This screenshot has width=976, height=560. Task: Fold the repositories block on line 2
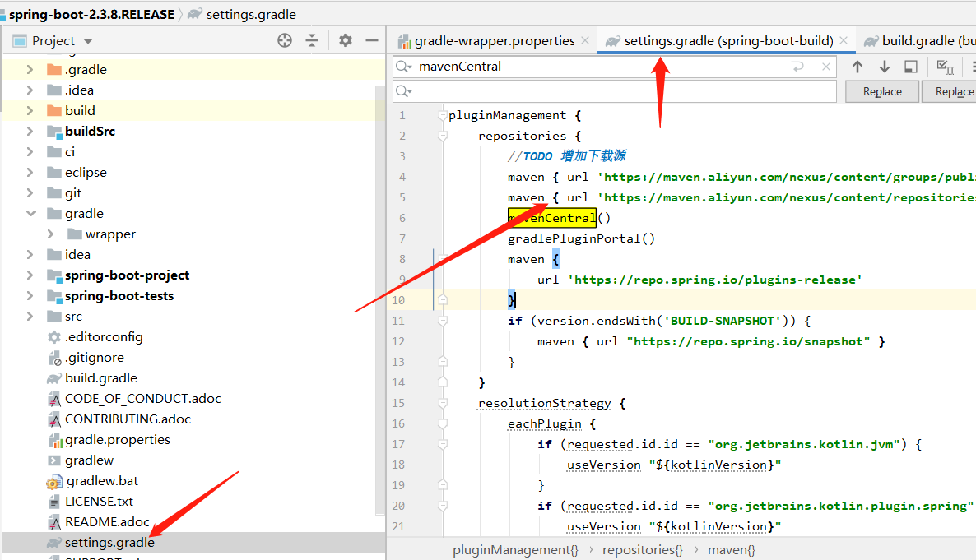443,136
